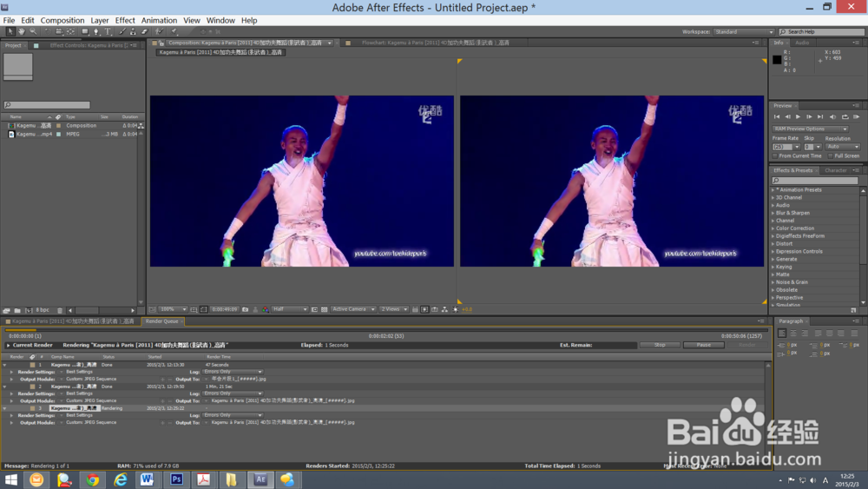Switch to the Character panel tab
Screen dimensions: 868x489
click(835, 170)
